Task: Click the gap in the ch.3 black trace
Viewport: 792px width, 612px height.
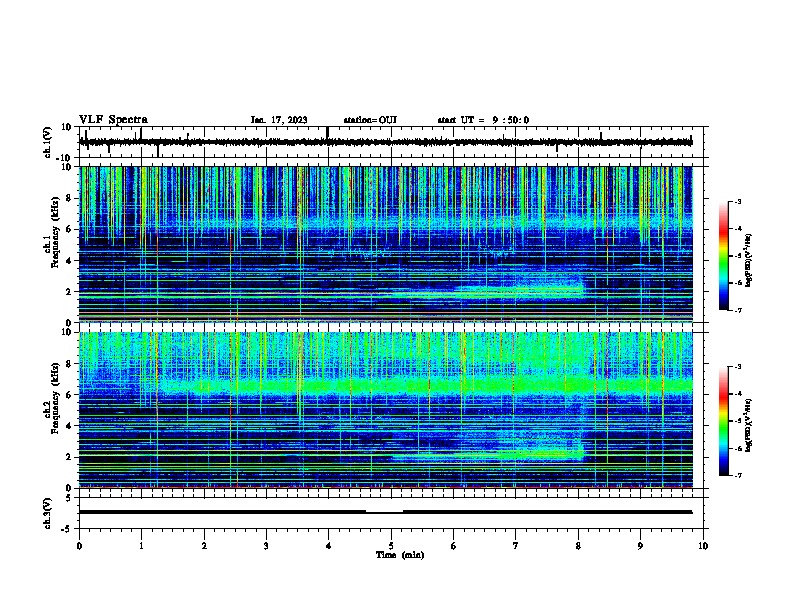Action: [384, 512]
